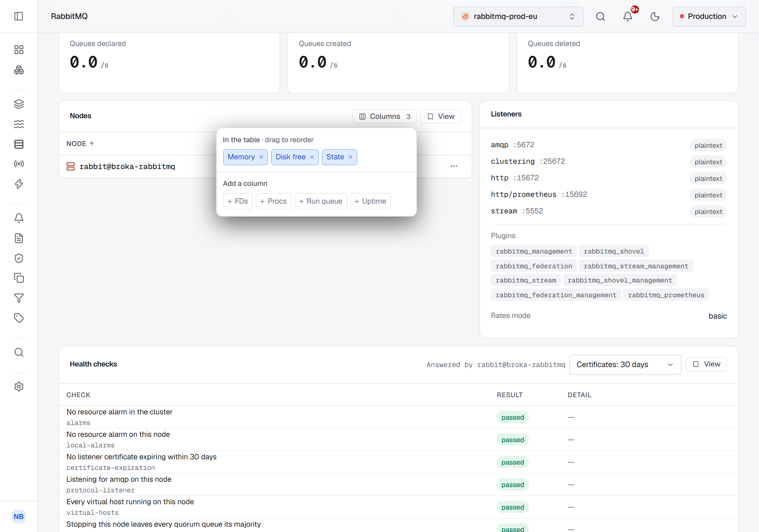The image size is (759, 532).
Task: Click the certificate-expiration check label
Action: 111,468
